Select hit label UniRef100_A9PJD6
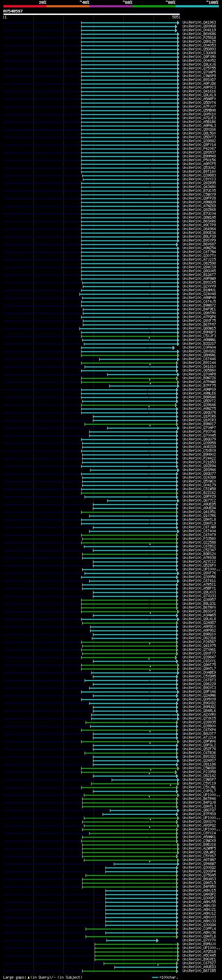 coord(199,84)
